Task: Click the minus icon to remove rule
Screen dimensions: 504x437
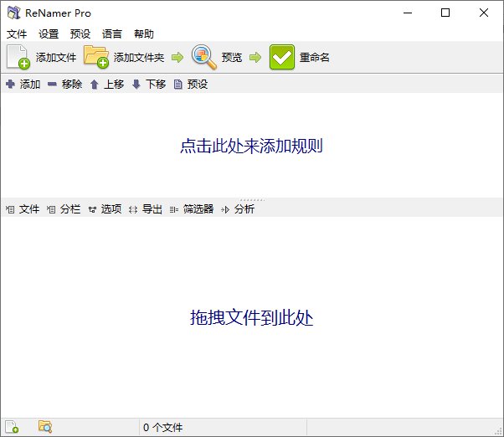Action: [52, 85]
